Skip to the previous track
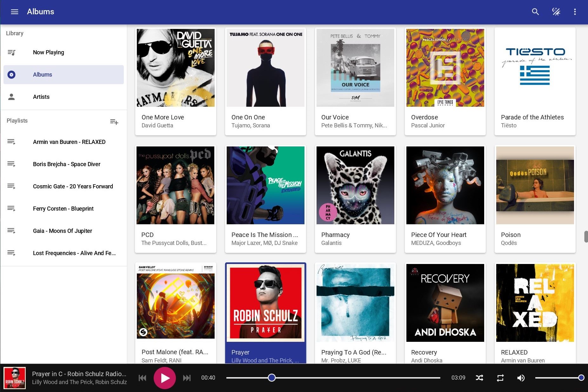This screenshot has width=588, height=392. pyautogui.click(x=143, y=378)
